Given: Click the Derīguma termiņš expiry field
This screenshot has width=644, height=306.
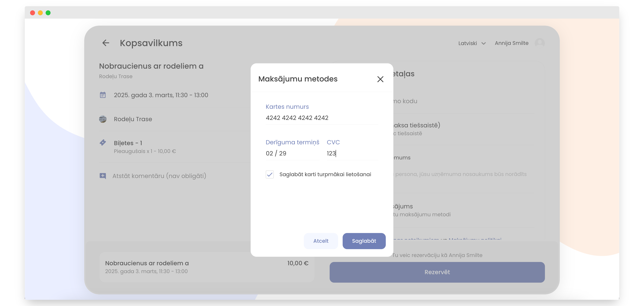Looking at the screenshot, I should [292, 153].
